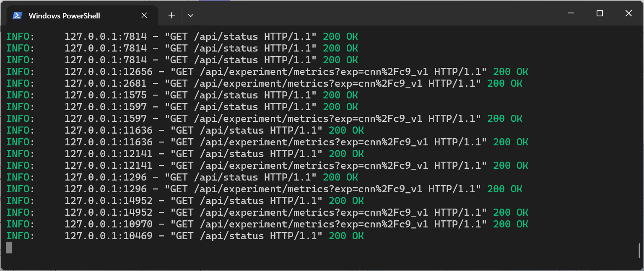Click the log line with port 12656
Viewport: 644px width, 271px height.
coord(267,72)
